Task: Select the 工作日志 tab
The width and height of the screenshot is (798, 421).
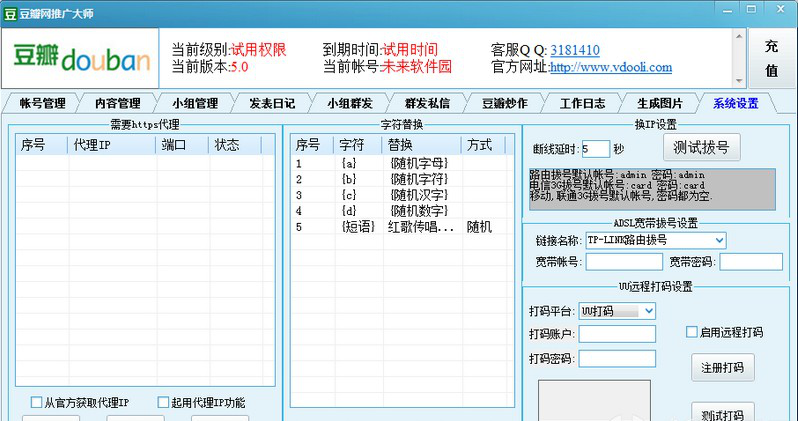Action: pos(582,103)
